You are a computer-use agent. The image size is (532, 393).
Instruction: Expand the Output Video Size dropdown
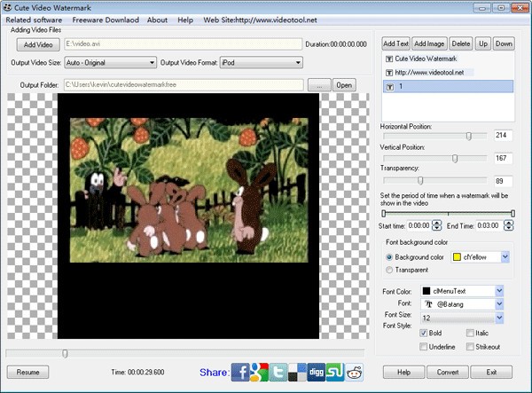[x=151, y=62]
